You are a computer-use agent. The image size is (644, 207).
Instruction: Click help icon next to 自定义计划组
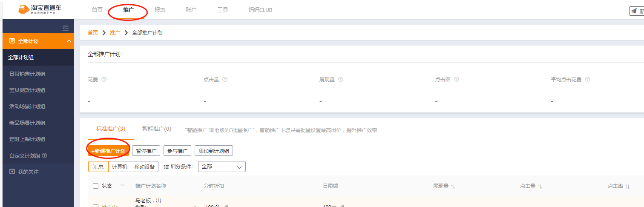click(45, 155)
